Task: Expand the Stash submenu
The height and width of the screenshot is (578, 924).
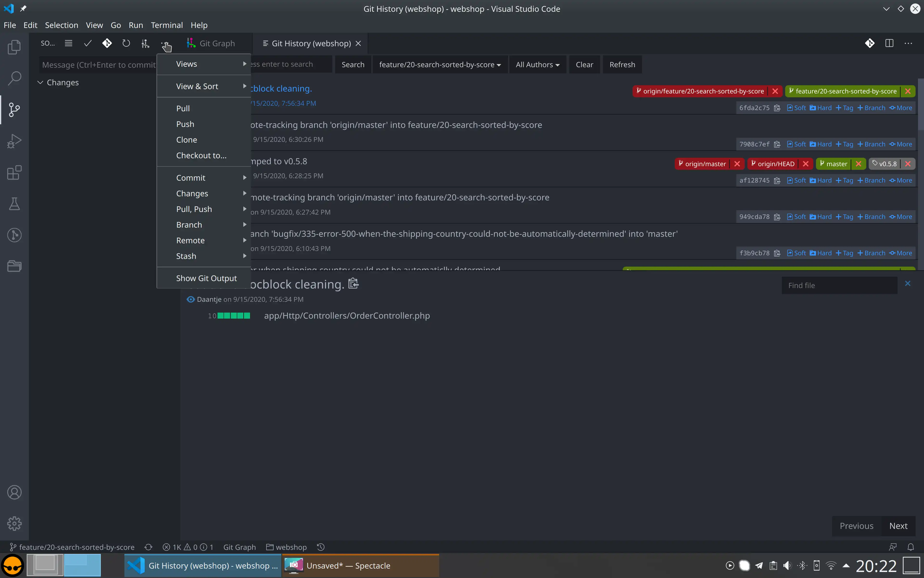Action: click(204, 256)
